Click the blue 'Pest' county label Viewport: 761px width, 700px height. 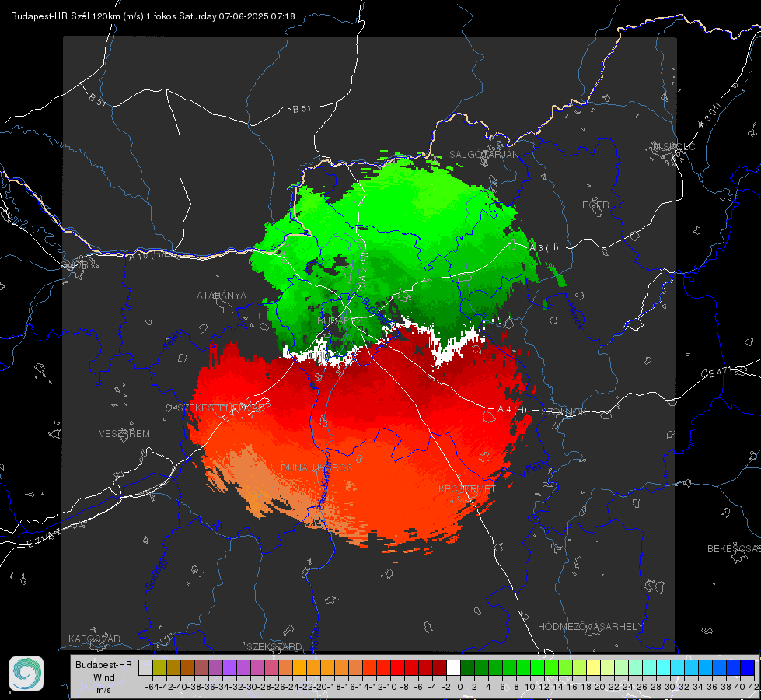tap(536, 468)
